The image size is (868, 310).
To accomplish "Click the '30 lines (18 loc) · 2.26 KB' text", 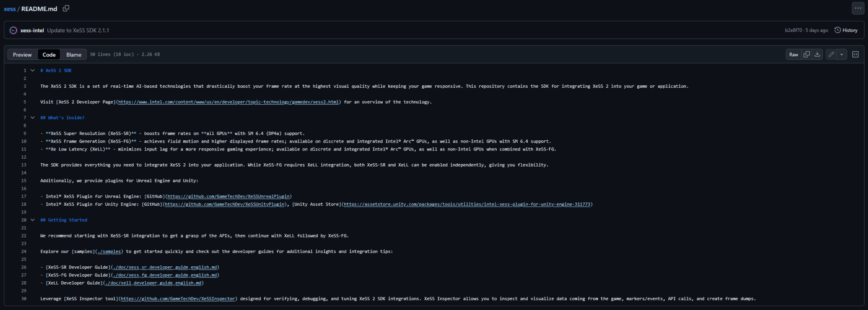I will 125,54.
